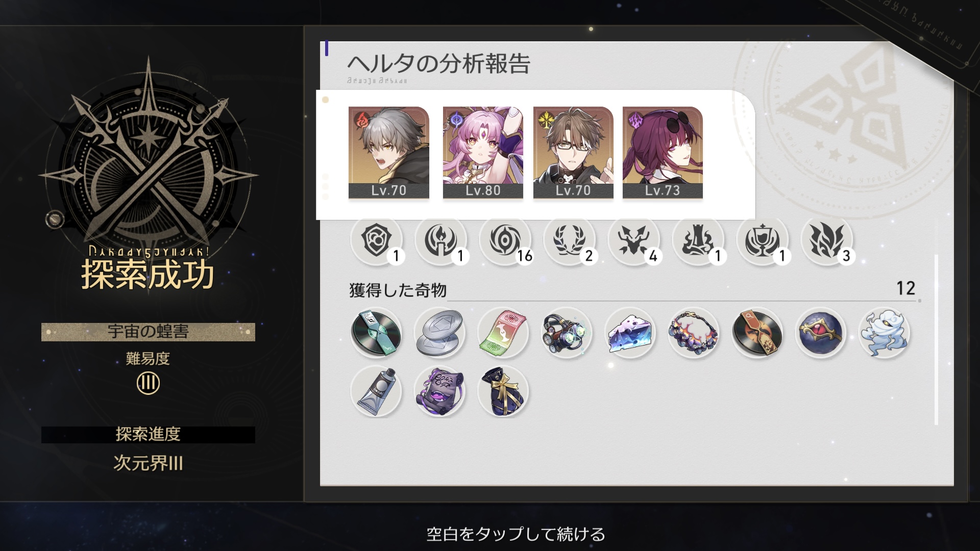Click the paint tube curio
980x551 pixels.
click(x=376, y=391)
